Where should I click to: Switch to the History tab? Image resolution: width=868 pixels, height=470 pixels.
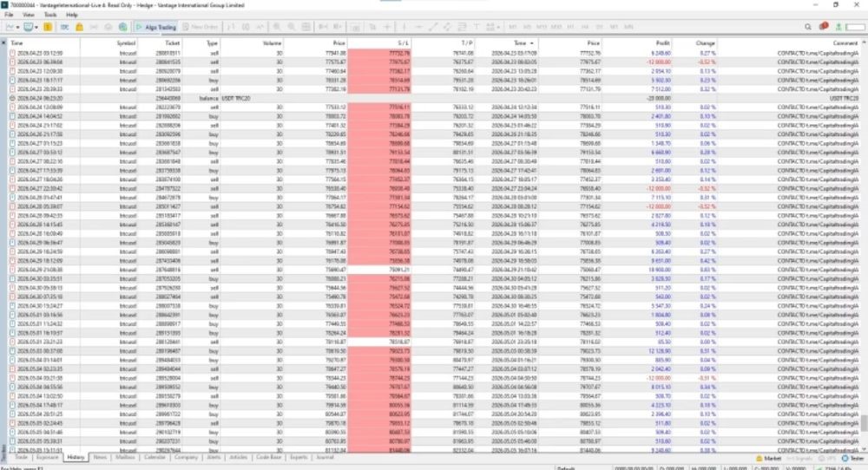76,458
